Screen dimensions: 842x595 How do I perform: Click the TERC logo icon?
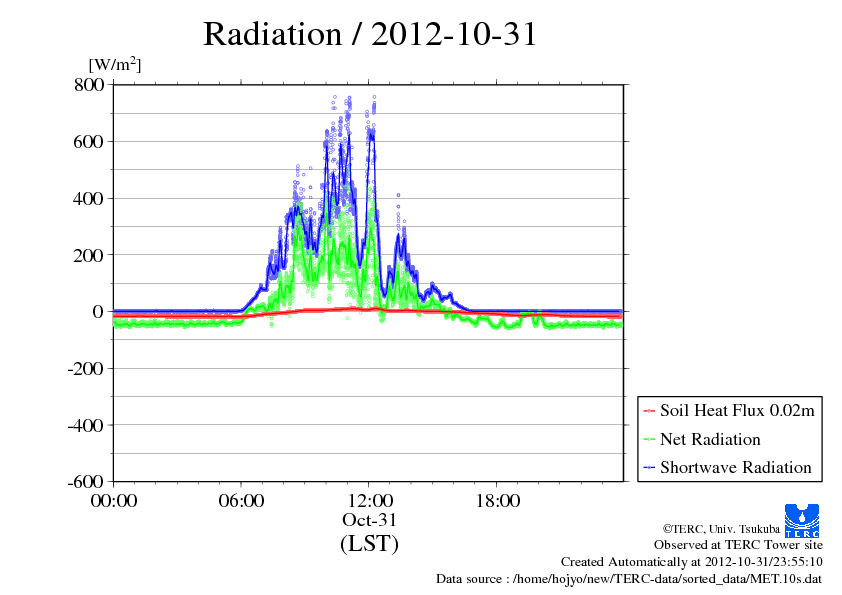point(802,520)
